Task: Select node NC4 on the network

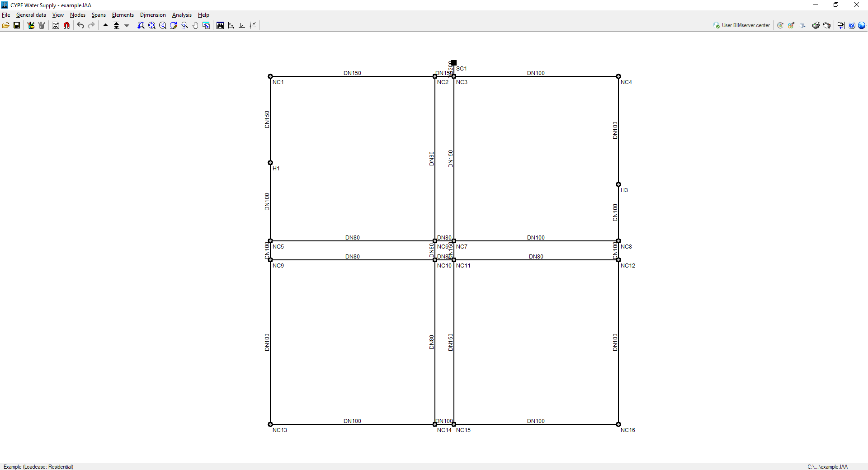Action: 618,76
